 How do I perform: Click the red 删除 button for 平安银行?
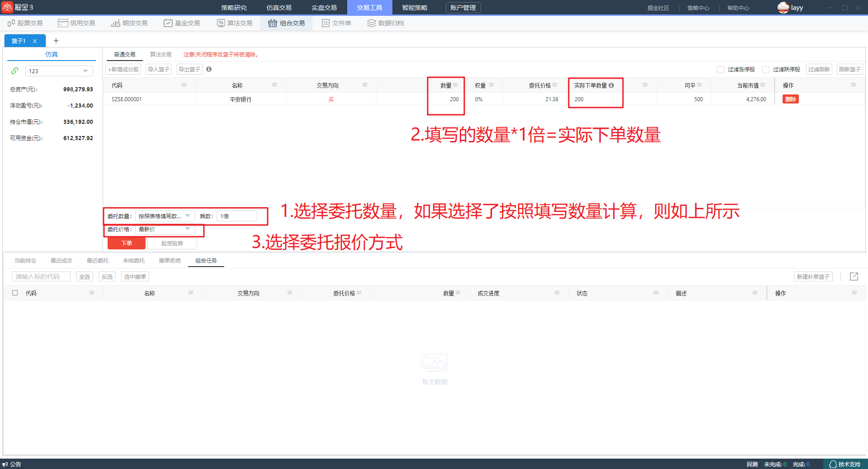point(790,99)
